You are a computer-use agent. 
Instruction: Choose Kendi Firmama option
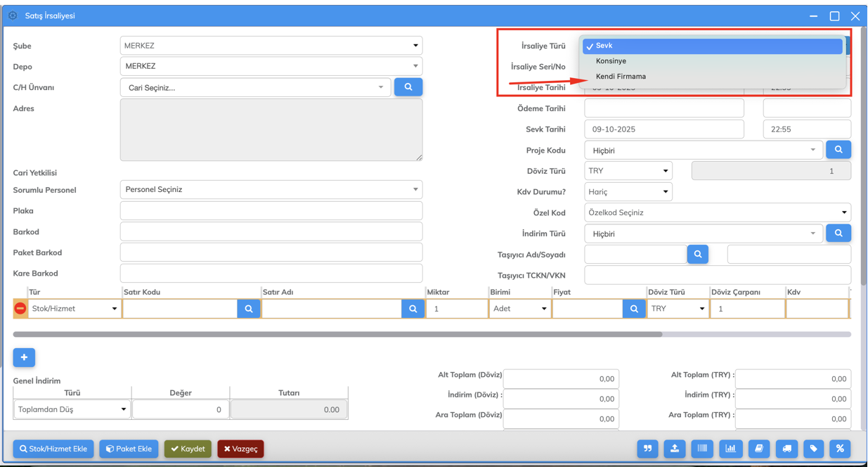click(x=621, y=77)
